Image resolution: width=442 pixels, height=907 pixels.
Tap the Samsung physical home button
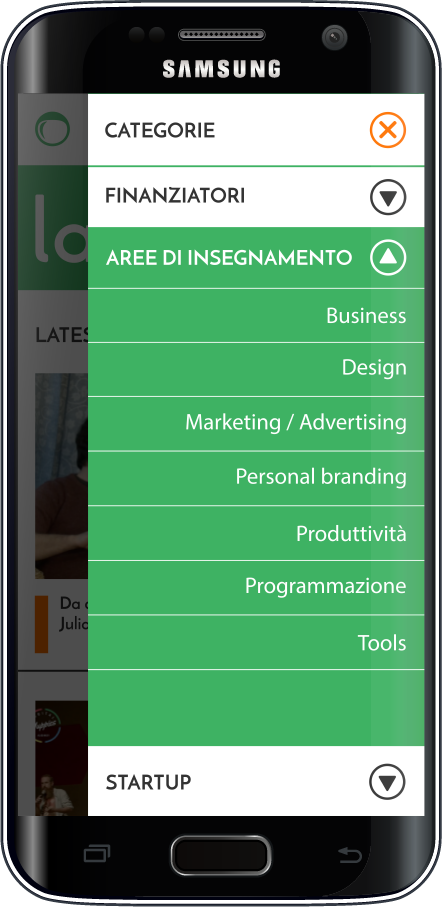[x=221, y=854]
